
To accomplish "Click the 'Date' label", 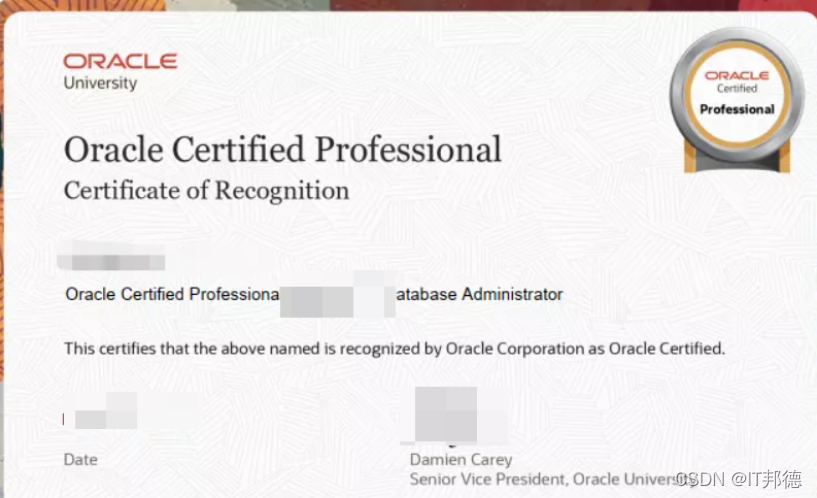I will coord(80,459).
